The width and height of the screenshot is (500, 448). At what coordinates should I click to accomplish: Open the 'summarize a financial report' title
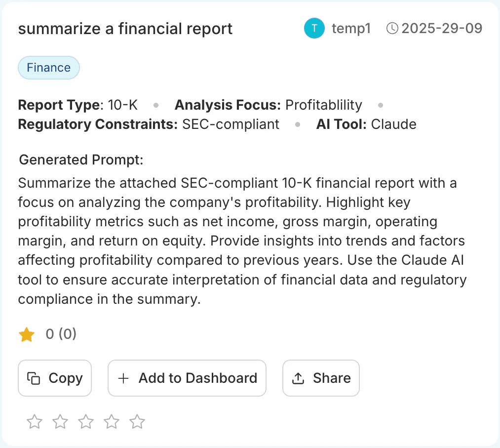click(125, 29)
